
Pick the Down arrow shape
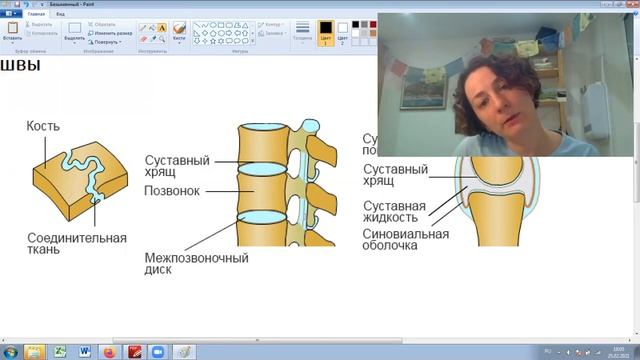(x=197, y=41)
